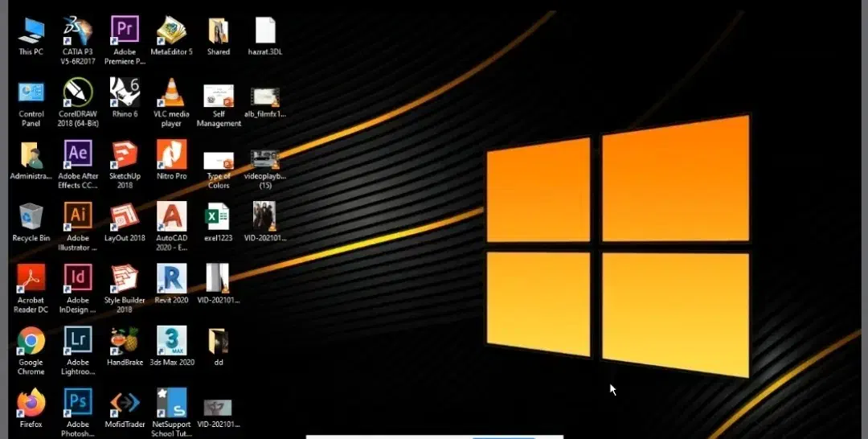Click the Revit 2020 shortcut

point(171,278)
